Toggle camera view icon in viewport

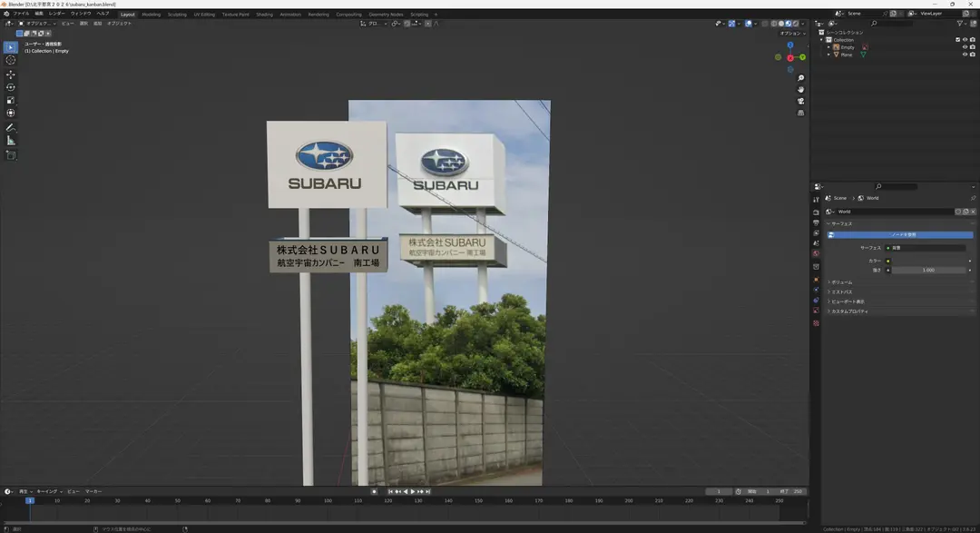pyautogui.click(x=800, y=102)
